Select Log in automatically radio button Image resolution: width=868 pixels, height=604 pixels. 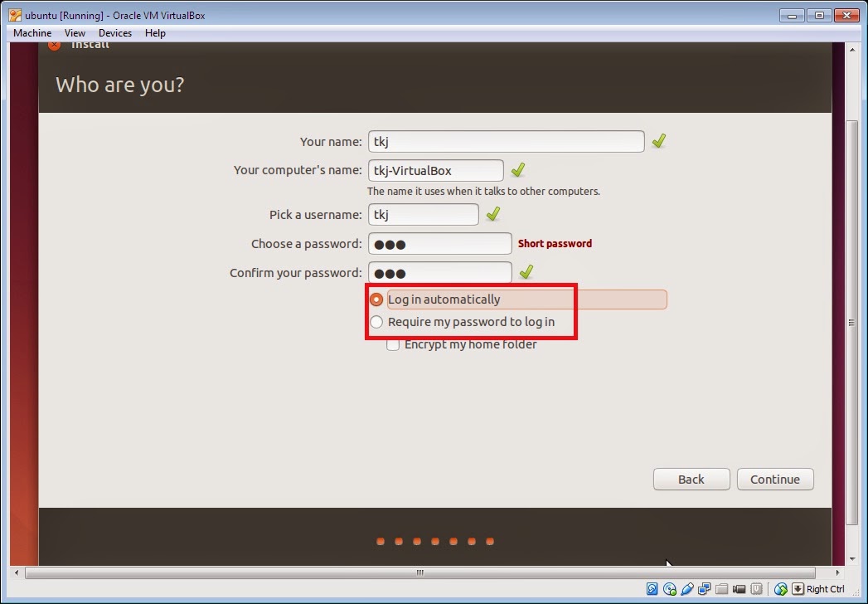coord(376,300)
